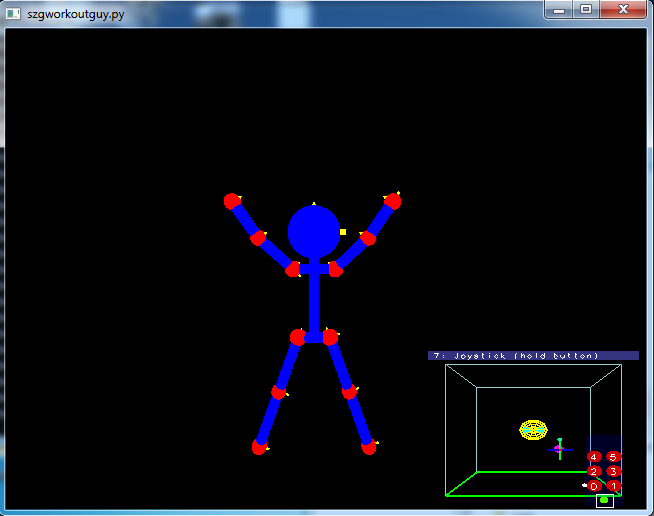Image resolution: width=654 pixels, height=516 pixels.
Task: Click the szgworkoutguy.py title bar icon
Action: coord(14,14)
